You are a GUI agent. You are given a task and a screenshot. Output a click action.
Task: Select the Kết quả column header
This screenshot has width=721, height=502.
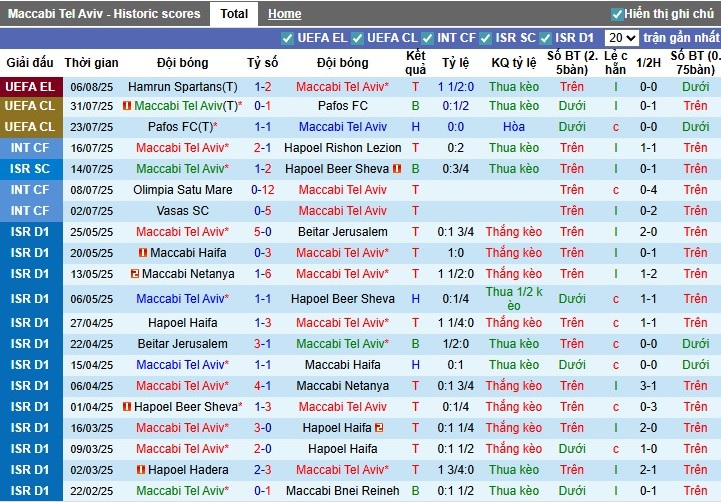click(416, 63)
